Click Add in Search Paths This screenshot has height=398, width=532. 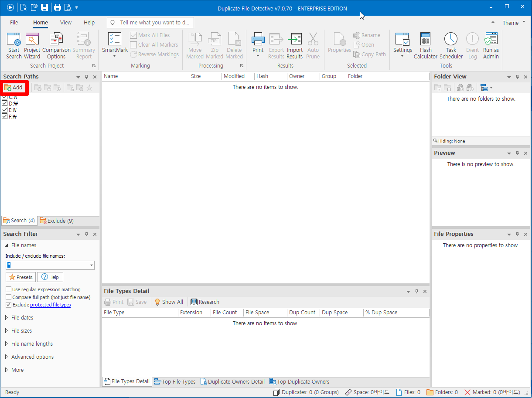[14, 88]
